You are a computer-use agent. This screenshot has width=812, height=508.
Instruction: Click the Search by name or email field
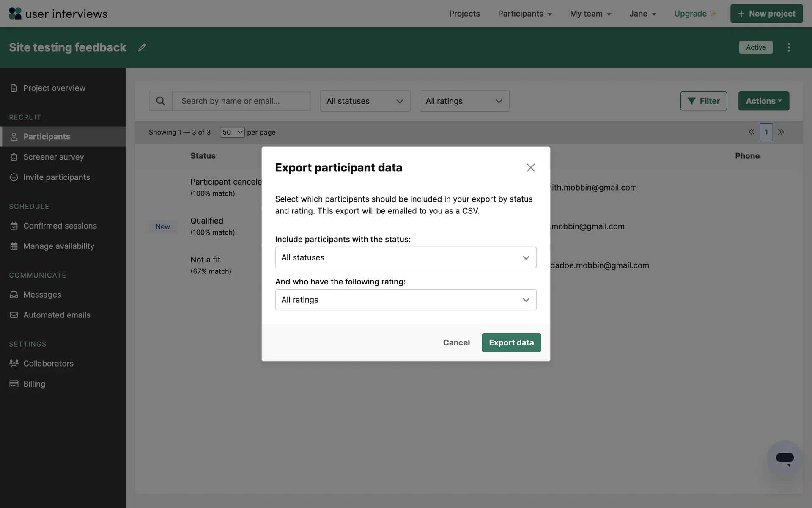coord(241,101)
